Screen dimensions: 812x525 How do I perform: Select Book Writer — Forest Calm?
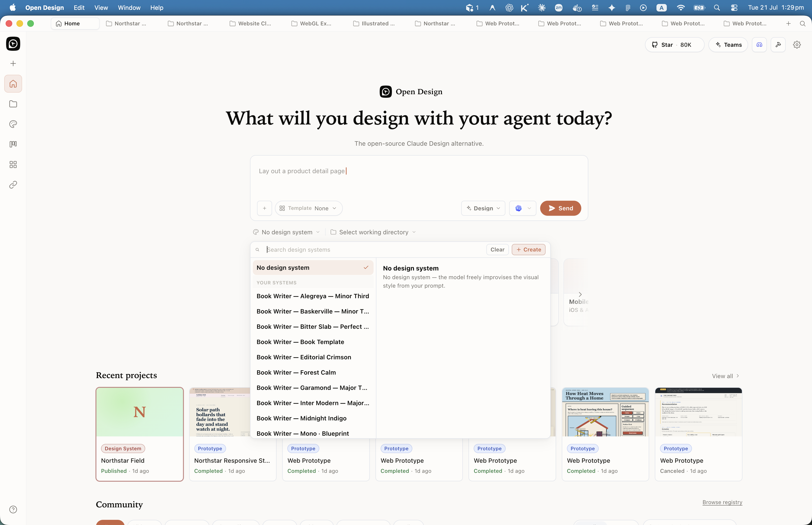[313, 373]
